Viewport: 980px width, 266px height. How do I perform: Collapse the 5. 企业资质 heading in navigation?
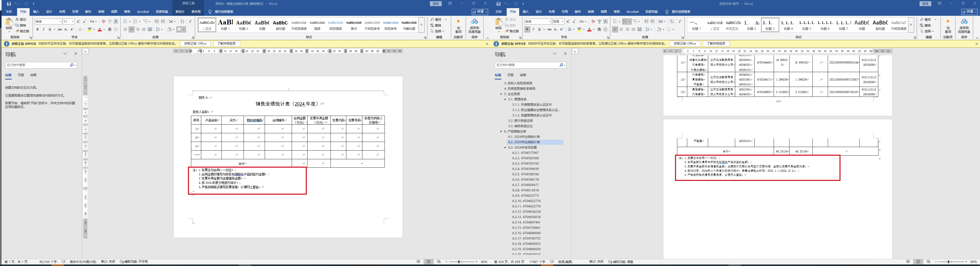tap(501, 94)
